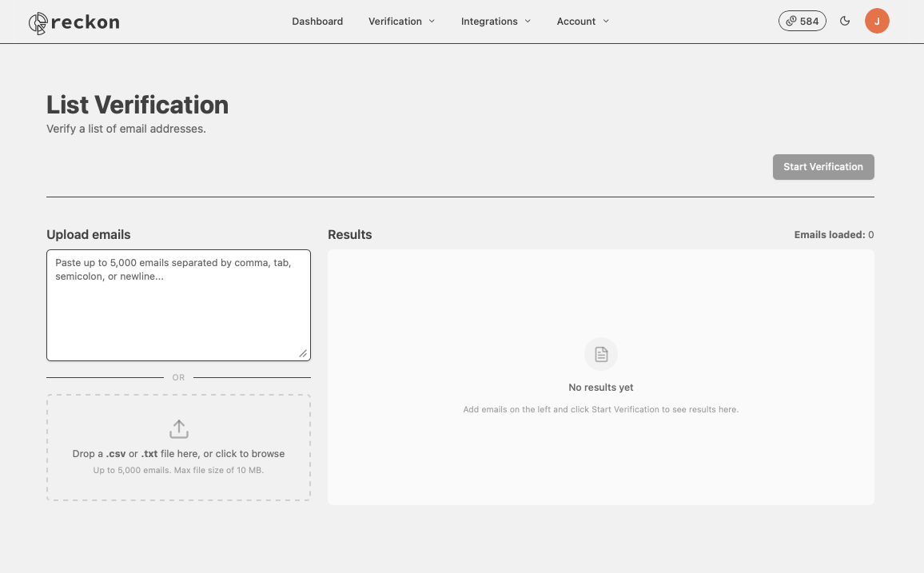Viewport: 924px width, 573px height.
Task: Open the orange J user avatar
Action: pos(876,22)
